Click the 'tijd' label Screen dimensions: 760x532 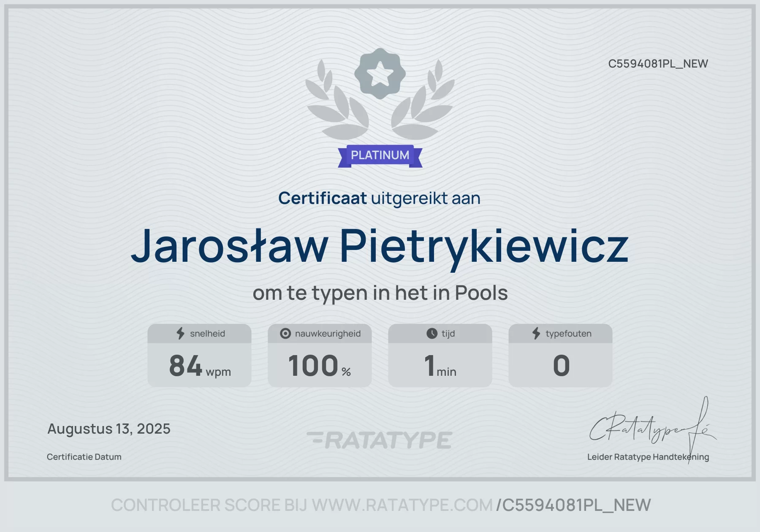click(x=448, y=334)
